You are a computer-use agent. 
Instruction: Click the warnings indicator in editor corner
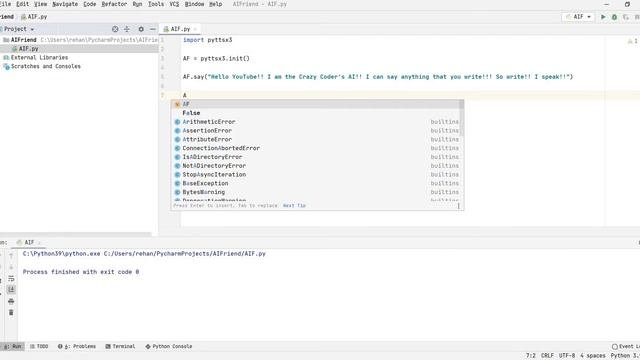tap(632, 41)
